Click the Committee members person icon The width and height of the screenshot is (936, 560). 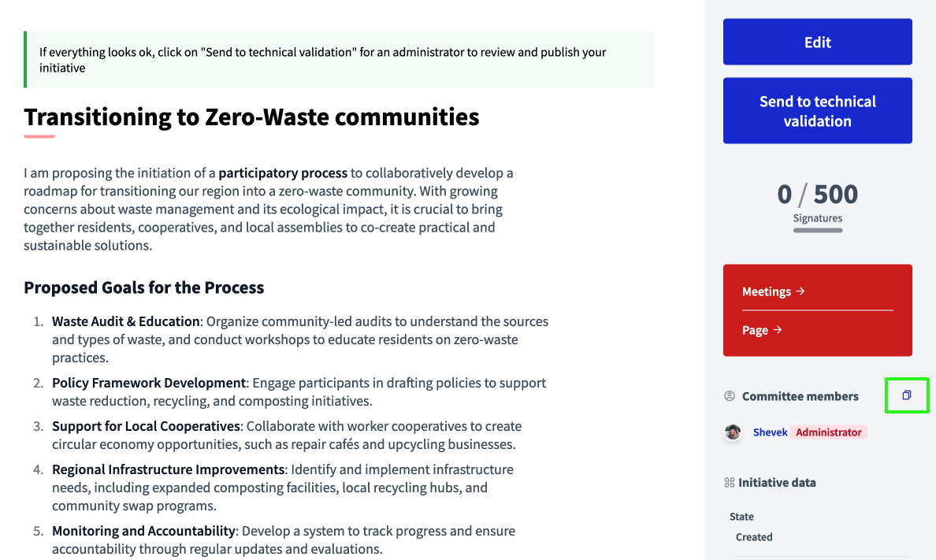pyautogui.click(x=730, y=396)
